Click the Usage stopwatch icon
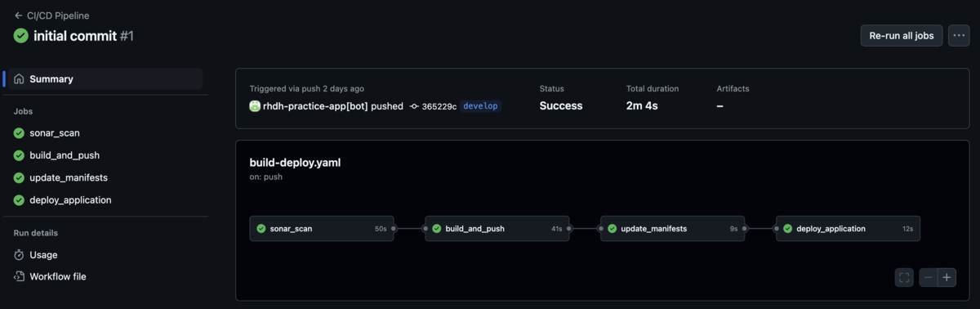Viewport: 980px width, 309px height. coord(19,255)
